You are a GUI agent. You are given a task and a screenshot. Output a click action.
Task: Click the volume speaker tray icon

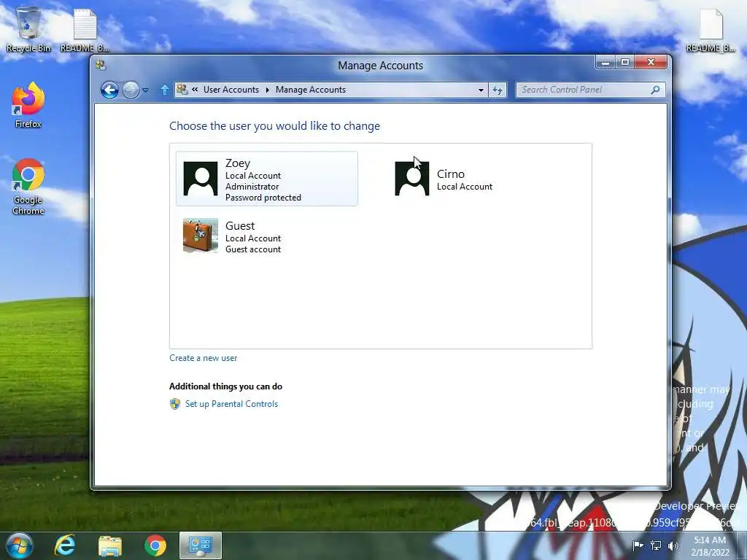pyautogui.click(x=673, y=545)
